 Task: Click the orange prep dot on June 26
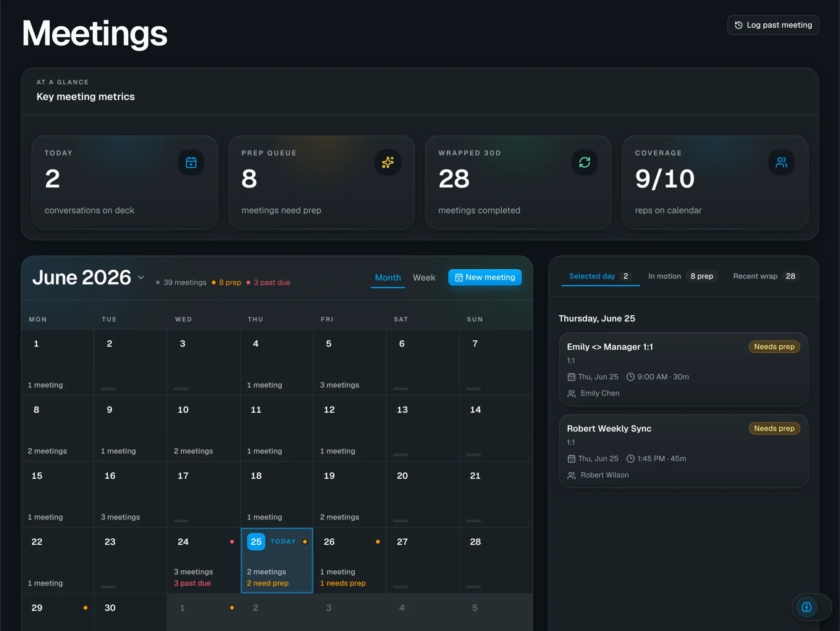378,542
